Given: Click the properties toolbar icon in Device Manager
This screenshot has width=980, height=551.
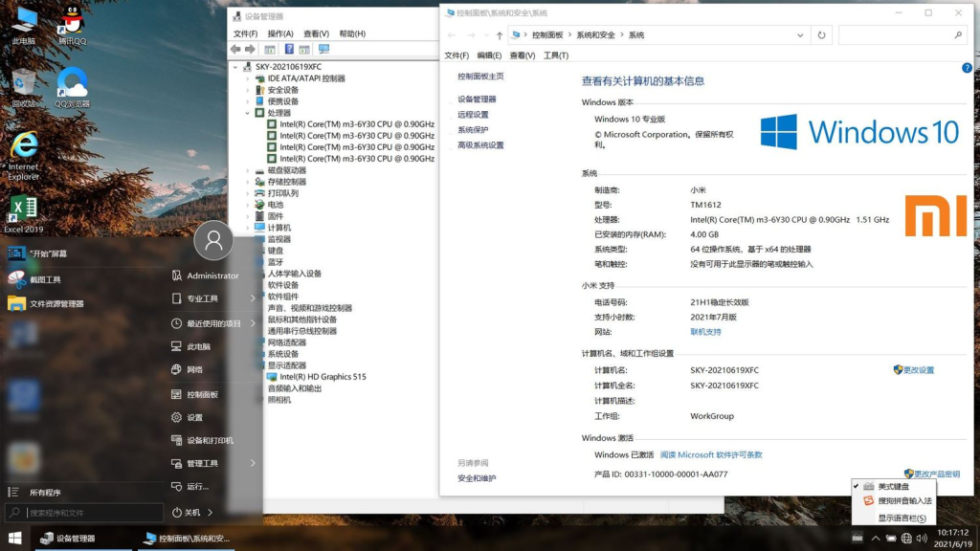Looking at the screenshot, I should coord(304,50).
